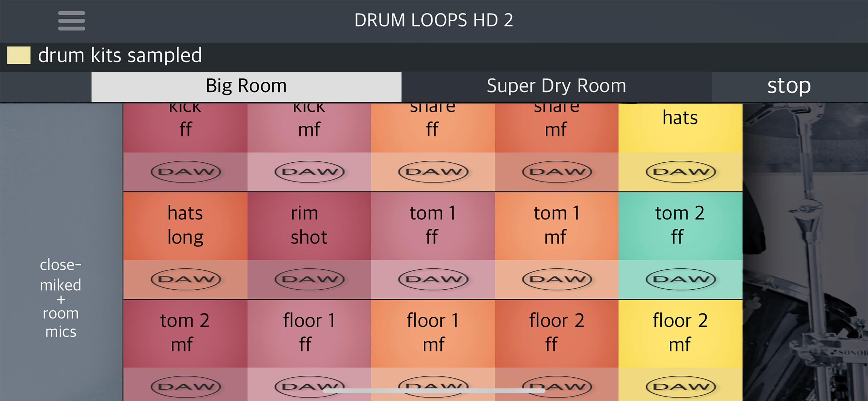Tap the floor 2 ff pad
This screenshot has width=868, height=401.
point(557,333)
